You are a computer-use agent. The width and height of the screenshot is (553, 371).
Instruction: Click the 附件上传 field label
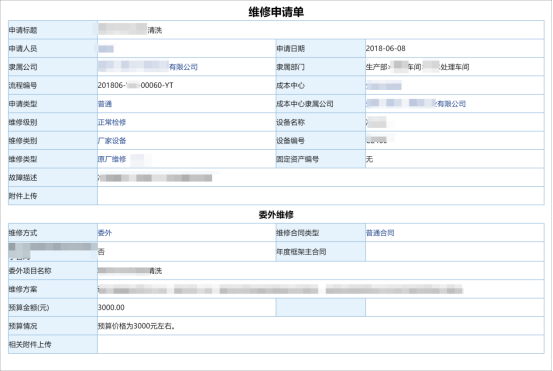point(23,196)
